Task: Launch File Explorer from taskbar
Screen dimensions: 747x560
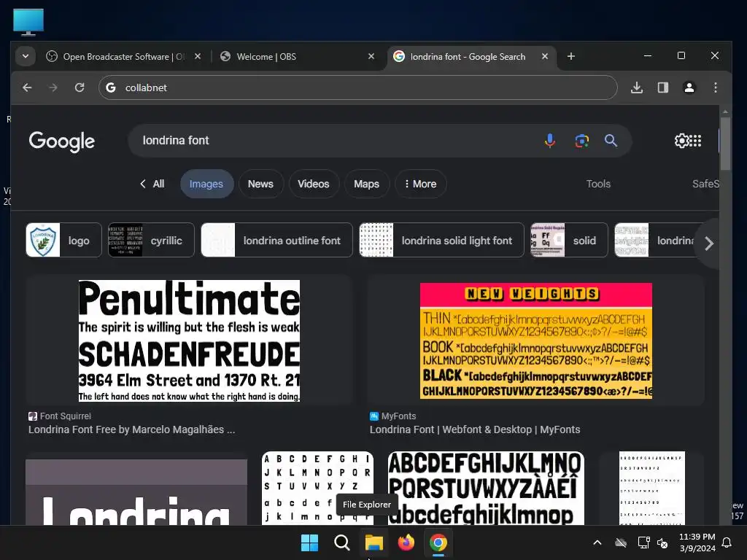Action: pyautogui.click(x=374, y=542)
